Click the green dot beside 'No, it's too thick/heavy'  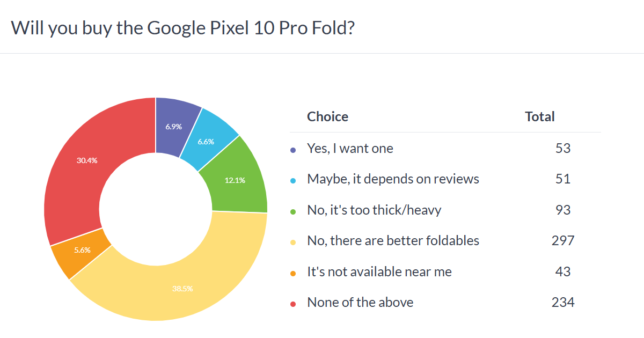pos(293,211)
